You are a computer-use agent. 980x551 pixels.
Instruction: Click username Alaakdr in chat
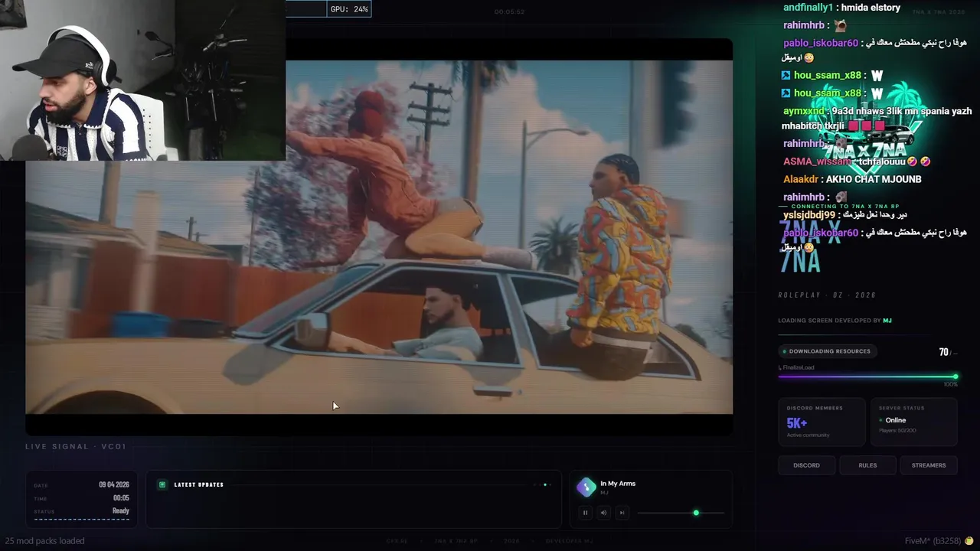tap(801, 179)
